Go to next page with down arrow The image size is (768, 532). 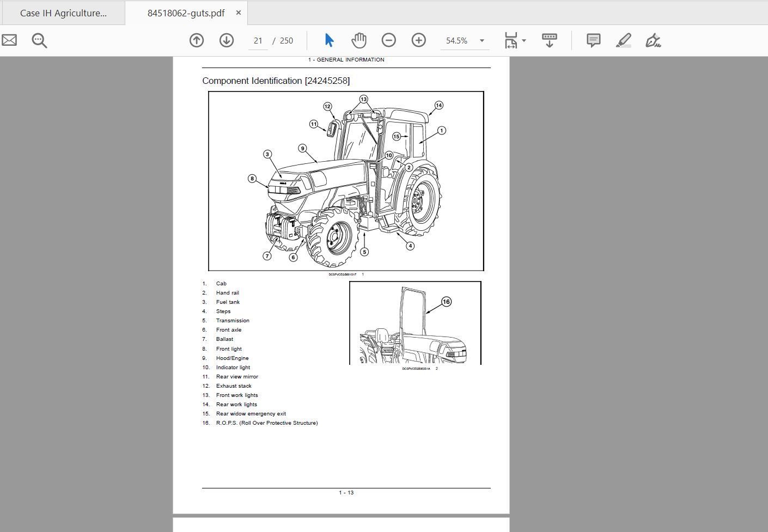coord(227,40)
